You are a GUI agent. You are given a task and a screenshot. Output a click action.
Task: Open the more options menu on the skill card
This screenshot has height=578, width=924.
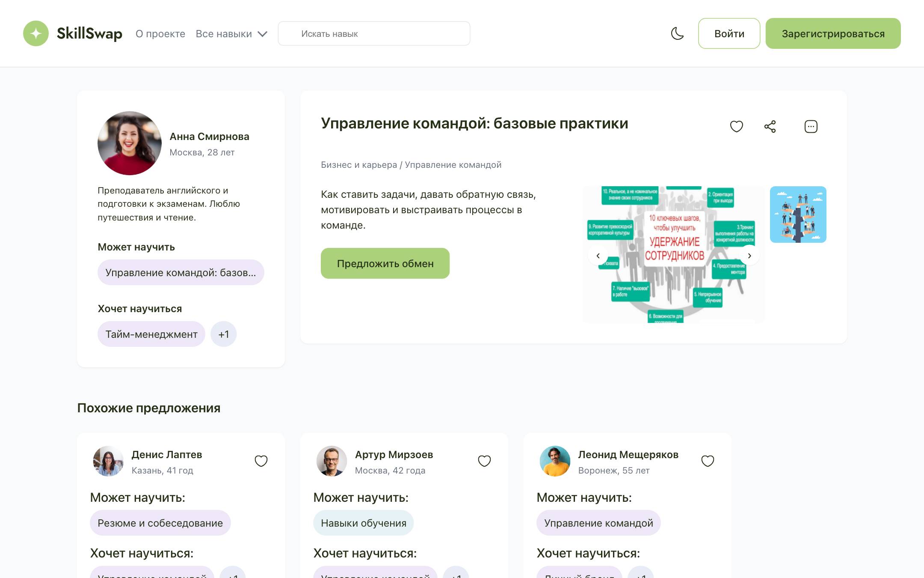(811, 126)
